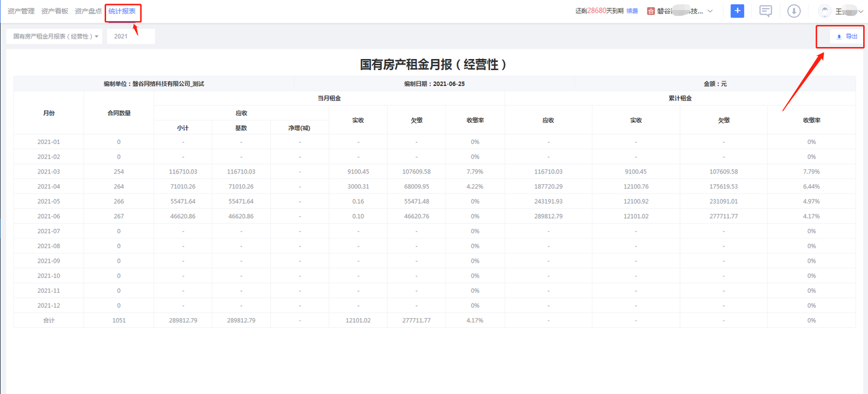Open the 国有房产租金月报表 report type dropdown
This screenshot has width=868, height=394.
click(55, 37)
